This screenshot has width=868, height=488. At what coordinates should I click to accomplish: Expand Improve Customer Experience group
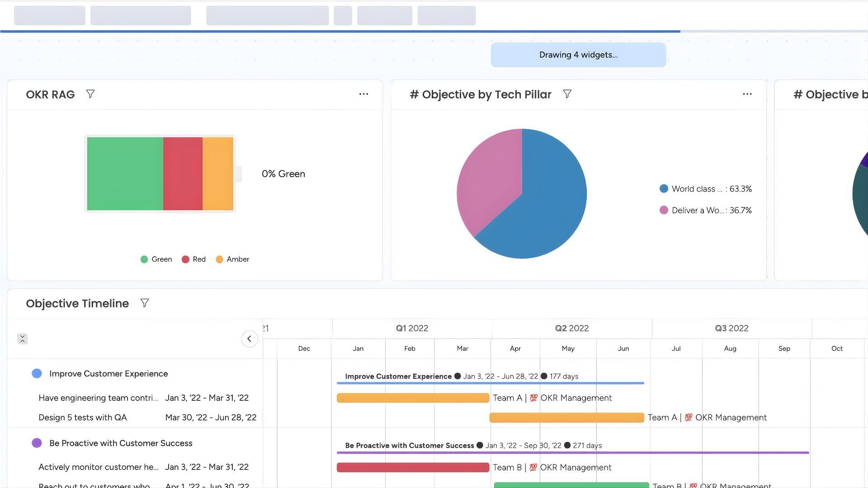108,374
